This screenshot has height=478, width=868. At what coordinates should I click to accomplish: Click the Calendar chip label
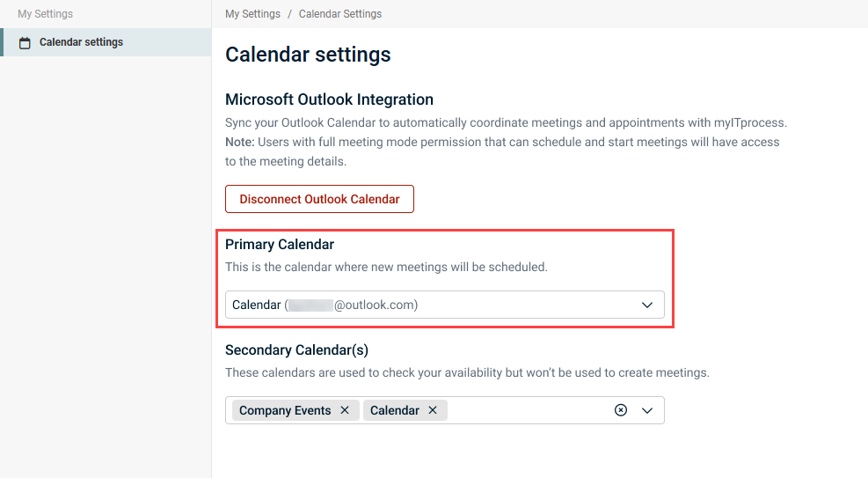click(x=394, y=410)
